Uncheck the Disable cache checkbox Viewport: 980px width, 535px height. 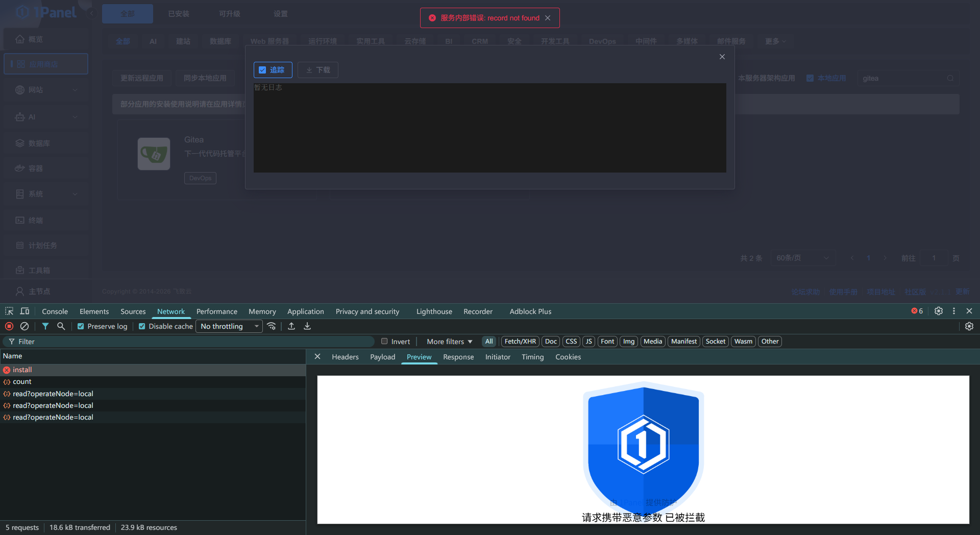click(x=142, y=326)
